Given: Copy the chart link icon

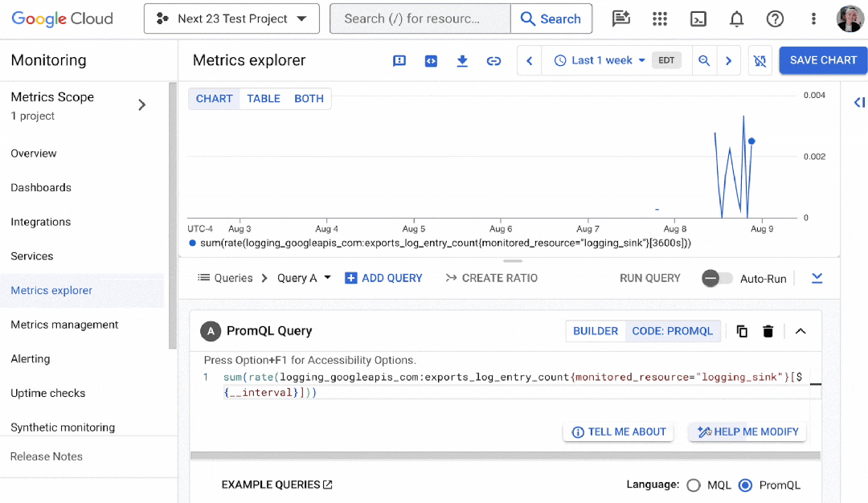Looking at the screenshot, I should tap(493, 61).
